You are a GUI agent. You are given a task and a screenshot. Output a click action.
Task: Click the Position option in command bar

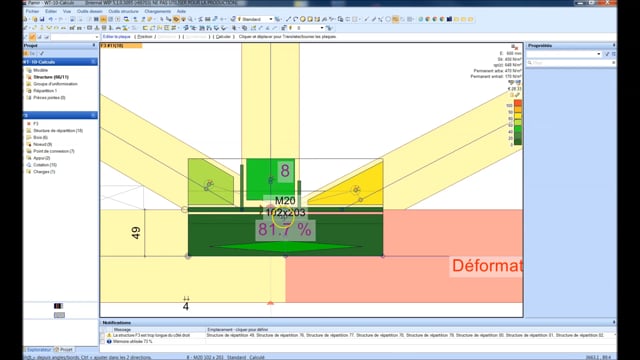(145, 37)
